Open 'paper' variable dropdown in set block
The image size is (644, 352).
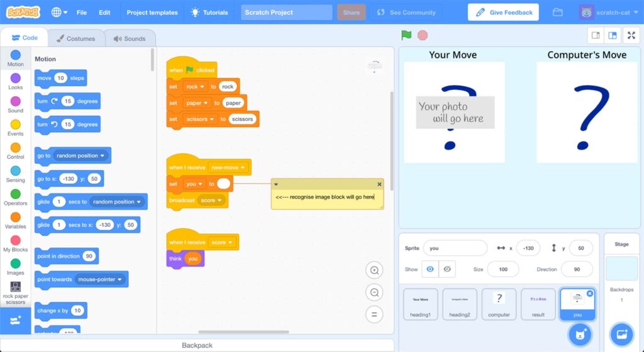[x=197, y=103]
